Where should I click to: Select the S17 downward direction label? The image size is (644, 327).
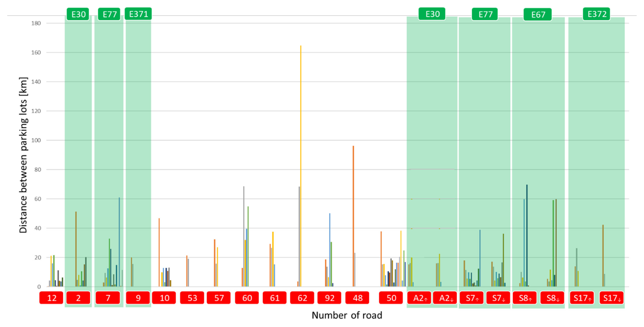coord(612,298)
